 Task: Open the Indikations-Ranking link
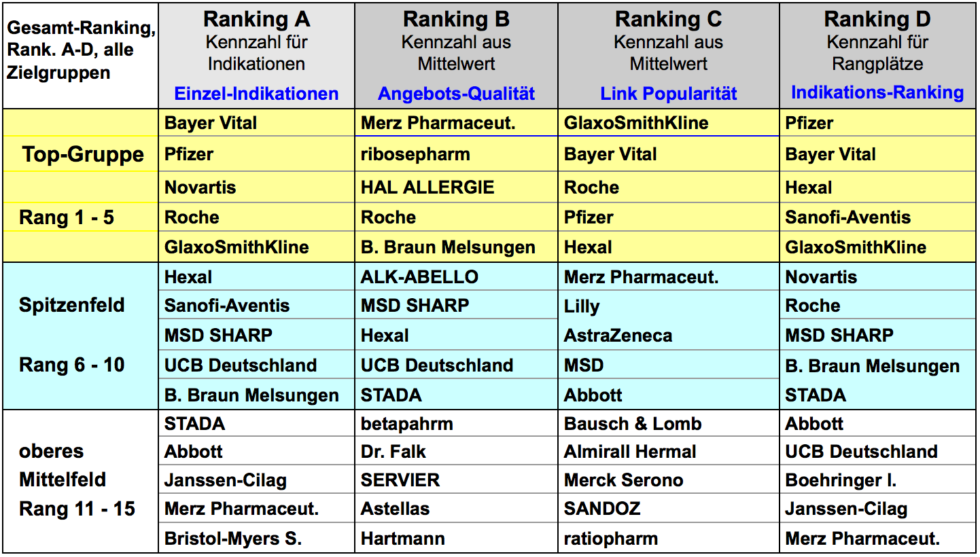(877, 92)
